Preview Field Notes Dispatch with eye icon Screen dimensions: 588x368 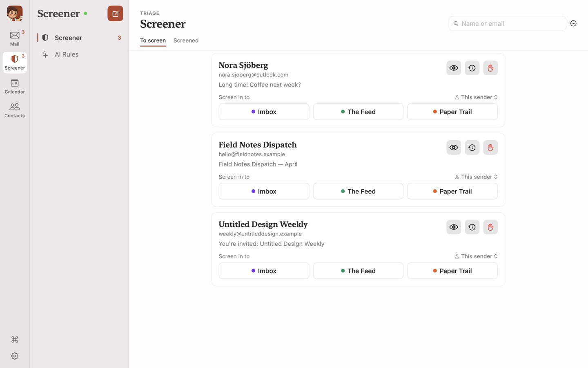tap(454, 148)
